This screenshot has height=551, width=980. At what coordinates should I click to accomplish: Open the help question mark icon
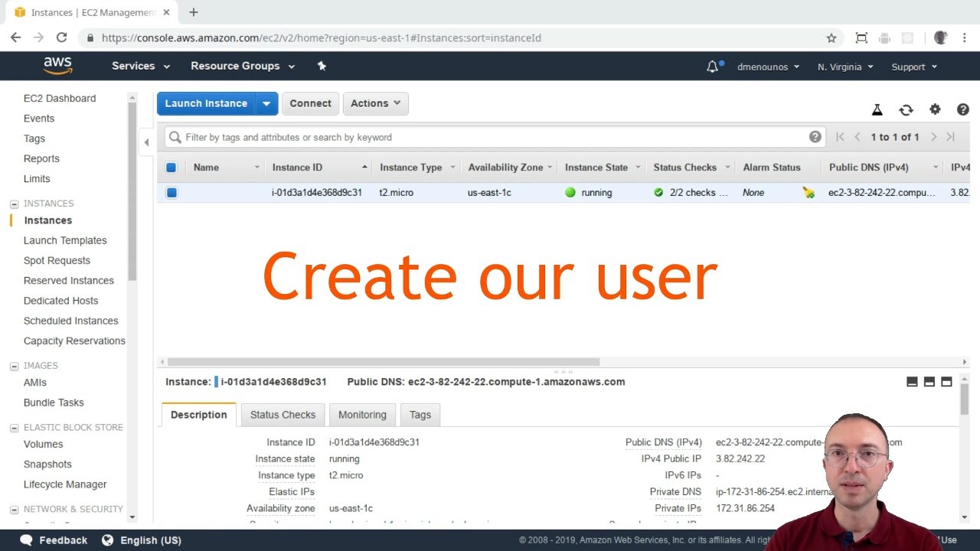click(963, 109)
